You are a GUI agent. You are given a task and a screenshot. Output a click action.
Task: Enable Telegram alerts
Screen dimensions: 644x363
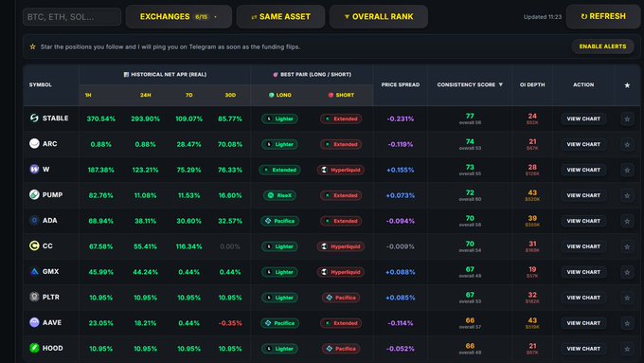tap(602, 46)
